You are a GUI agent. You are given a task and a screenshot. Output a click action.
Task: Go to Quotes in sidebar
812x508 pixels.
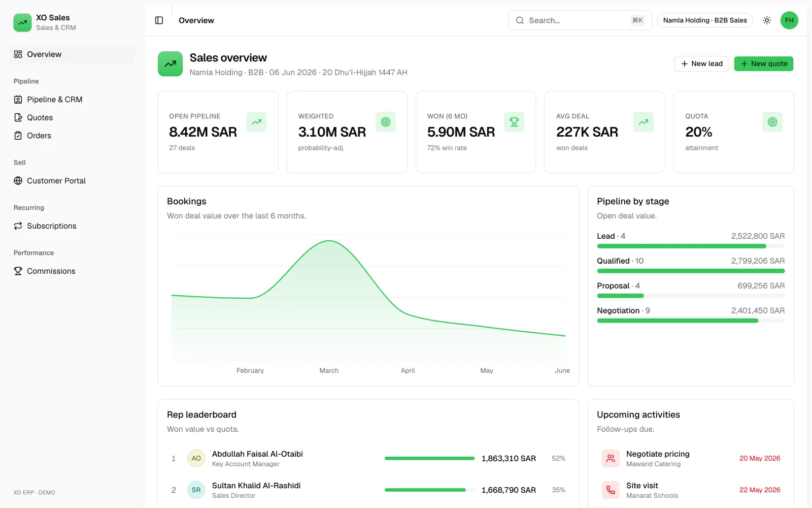[x=72, y=117]
